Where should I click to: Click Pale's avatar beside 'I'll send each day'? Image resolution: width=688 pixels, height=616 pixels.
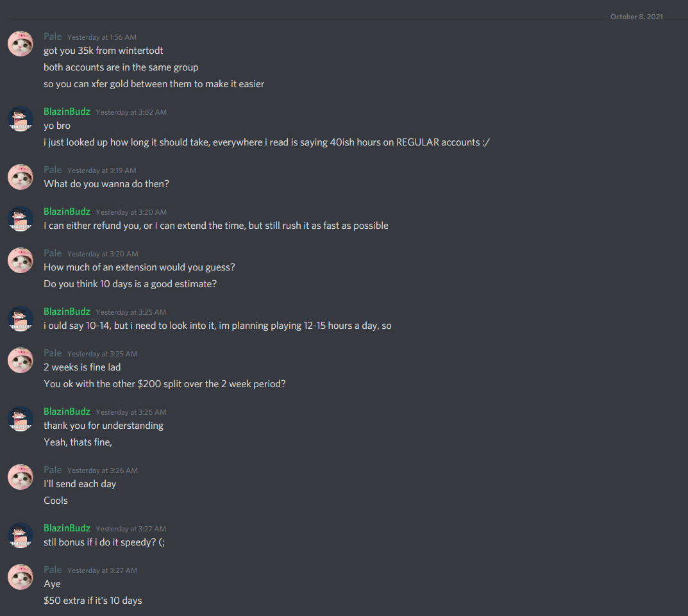21,477
